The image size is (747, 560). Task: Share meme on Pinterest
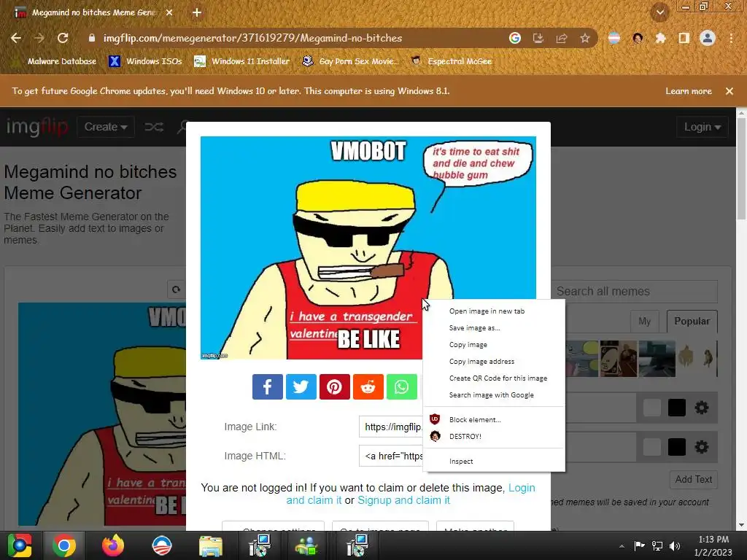click(x=334, y=386)
